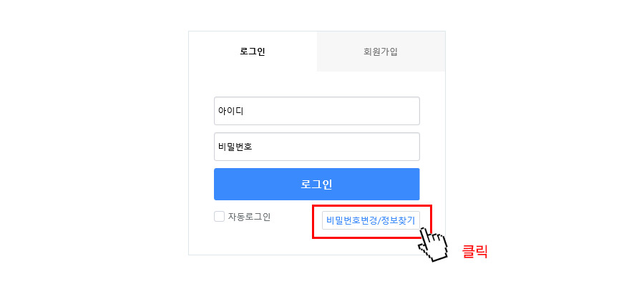Click the 자동로그인 label text
The width and height of the screenshot is (644, 299).
pos(249,217)
